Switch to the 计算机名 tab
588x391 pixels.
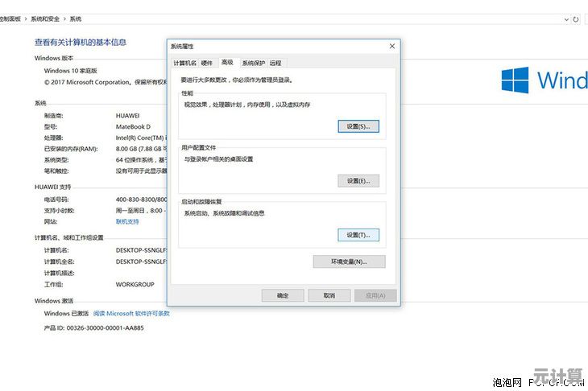pyautogui.click(x=184, y=63)
